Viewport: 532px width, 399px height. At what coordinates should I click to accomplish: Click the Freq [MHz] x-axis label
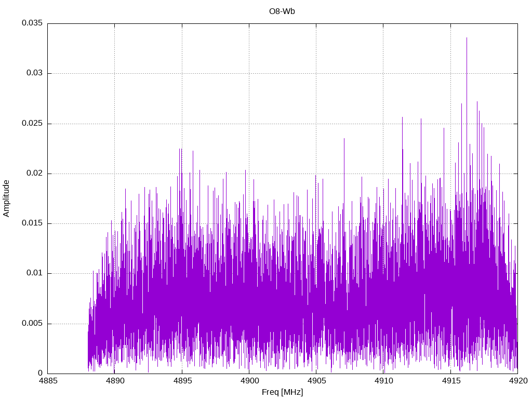click(x=282, y=392)
